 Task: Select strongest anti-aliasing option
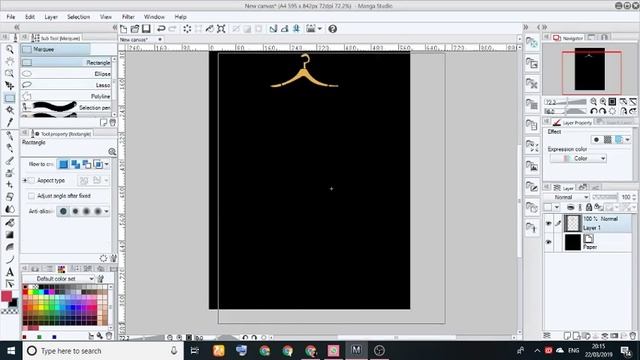click(x=98, y=211)
